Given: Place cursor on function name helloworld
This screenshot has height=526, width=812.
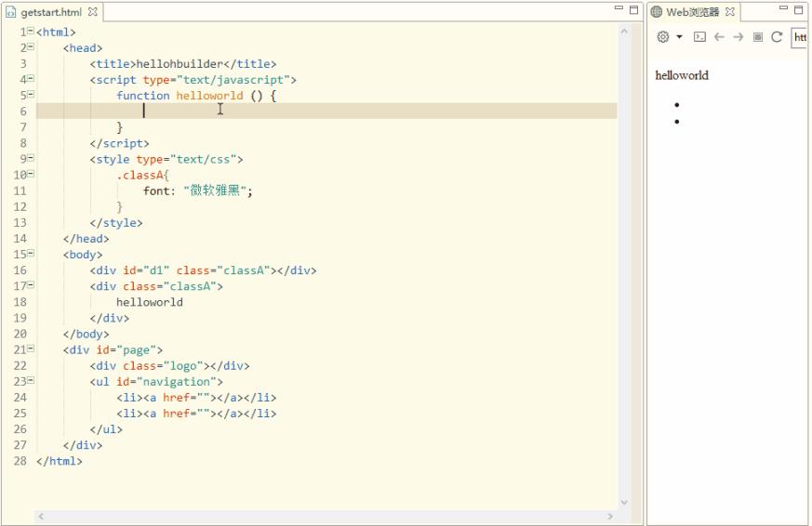Looking at the screenshot, I should [209, 96].
